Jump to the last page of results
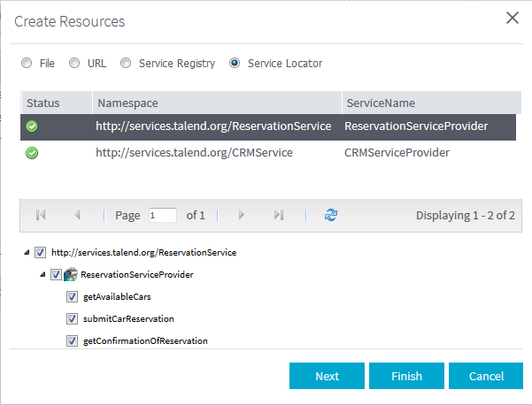 click(x=278, y=215)
